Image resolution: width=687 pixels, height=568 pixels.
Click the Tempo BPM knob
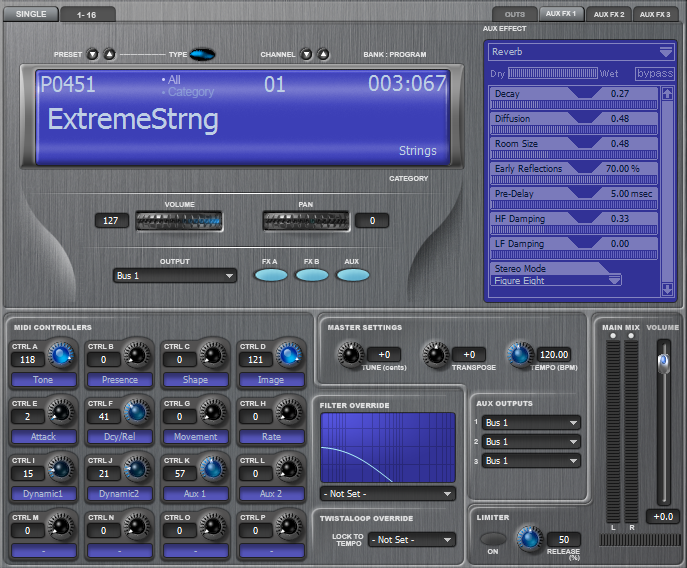[519, 355]
